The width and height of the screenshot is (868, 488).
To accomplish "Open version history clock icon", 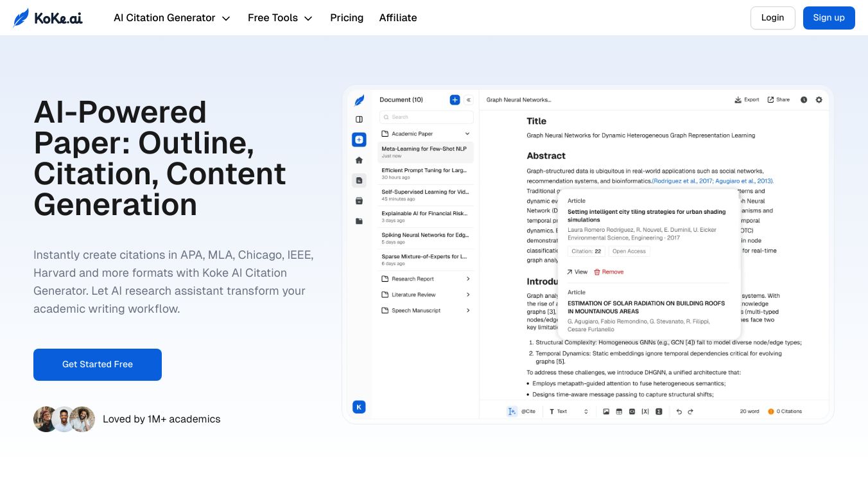I will pos(804,100).
